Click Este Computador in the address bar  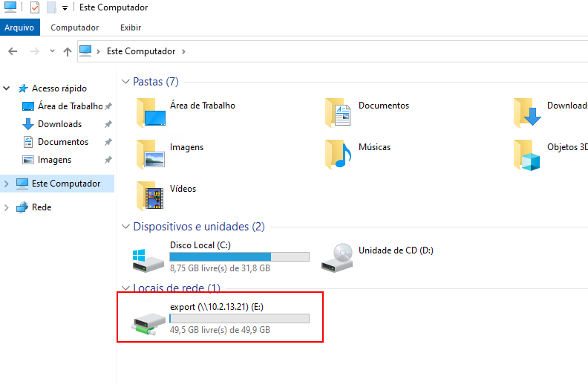click(x=141, y=51)
